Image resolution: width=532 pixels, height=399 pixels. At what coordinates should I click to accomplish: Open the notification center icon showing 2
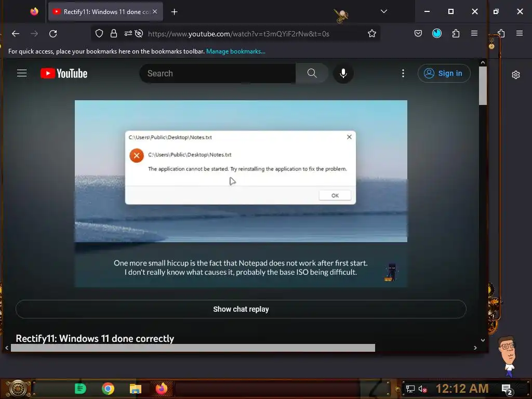tap(507, 389)
